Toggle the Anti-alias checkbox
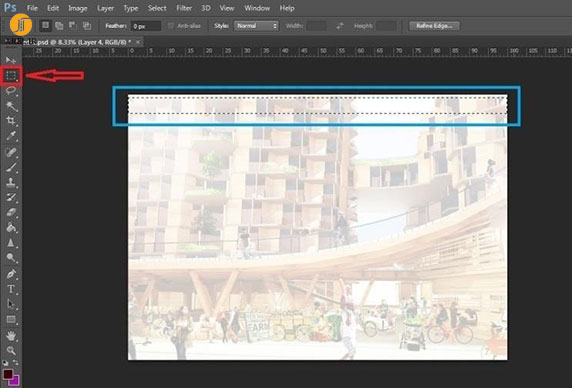Image resolution: width=572 pixels, height=388 pixels. 171,26
